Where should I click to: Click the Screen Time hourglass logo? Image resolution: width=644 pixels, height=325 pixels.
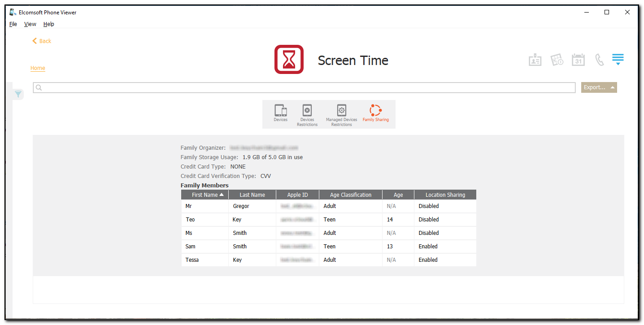tap(289, 59)
